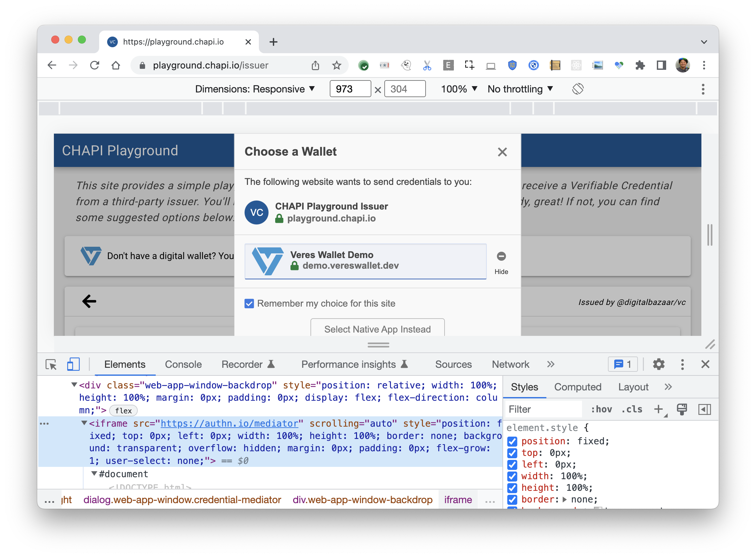Click the E extension icon
The height and width of the screenshot is (558, 756).
[x=448, y=65]
